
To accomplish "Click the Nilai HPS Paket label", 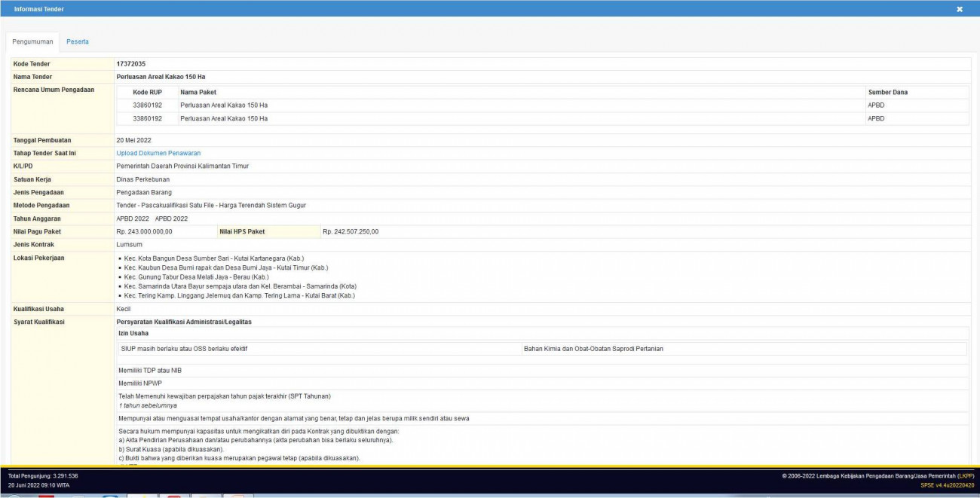I will point(242,231).
